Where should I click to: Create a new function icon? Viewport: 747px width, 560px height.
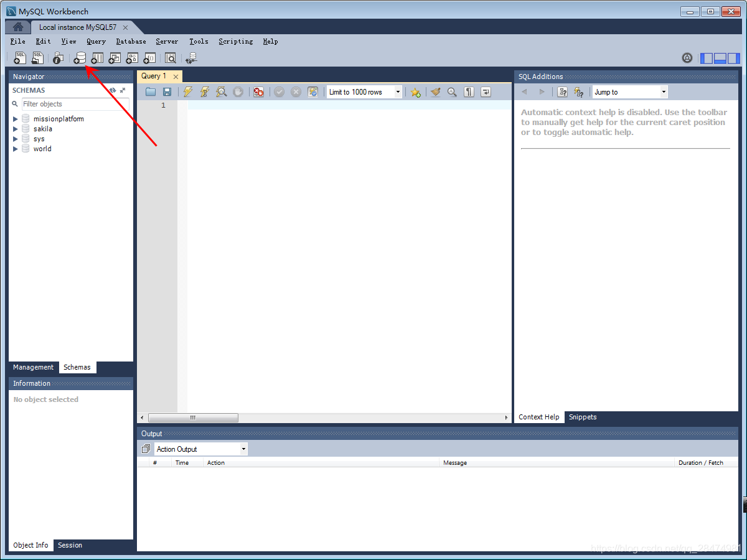pyautogui.click(x=149, y=58)
